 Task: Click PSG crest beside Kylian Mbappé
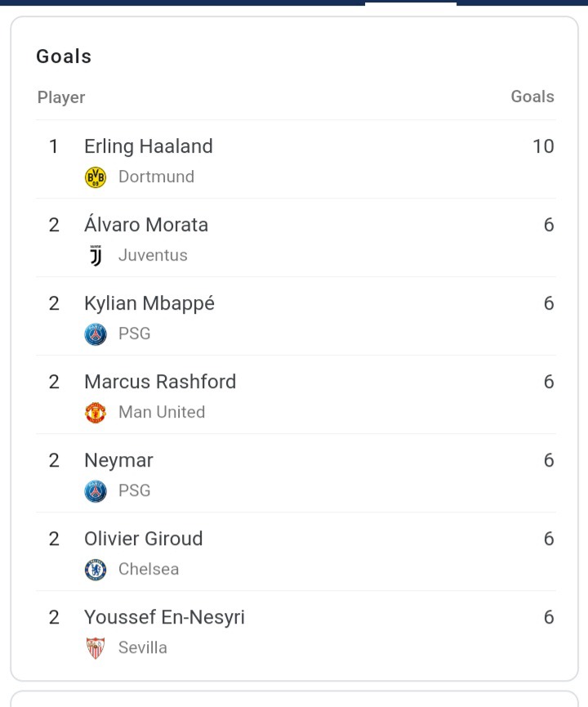(96, 334)
